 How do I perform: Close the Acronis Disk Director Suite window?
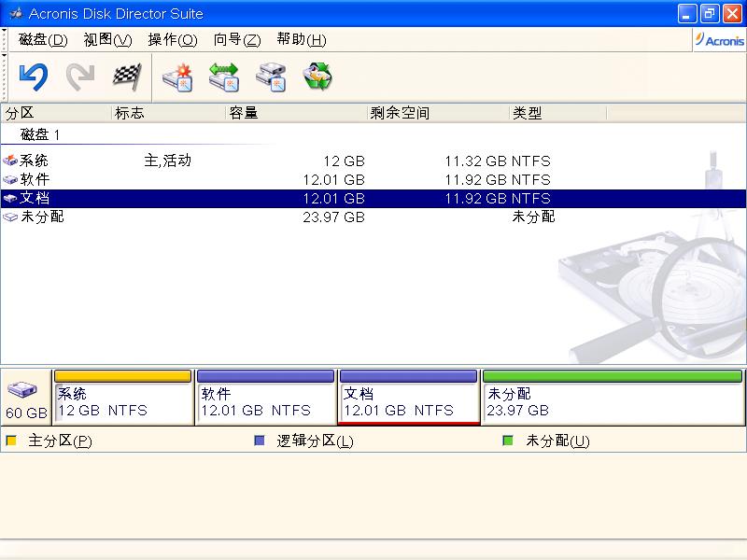(732, 14)
